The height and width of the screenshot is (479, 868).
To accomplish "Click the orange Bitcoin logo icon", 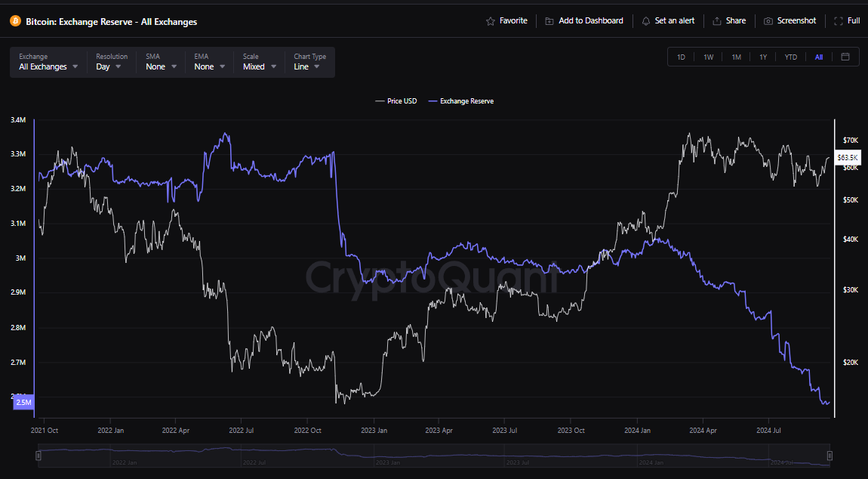I will click(x=15, y=21).
